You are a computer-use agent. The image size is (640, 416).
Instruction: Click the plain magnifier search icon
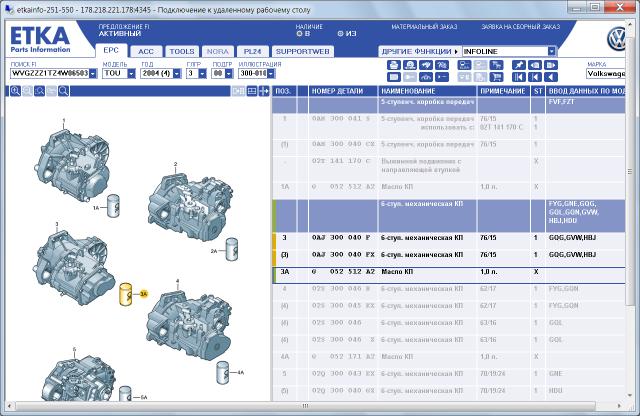(63, 91)
